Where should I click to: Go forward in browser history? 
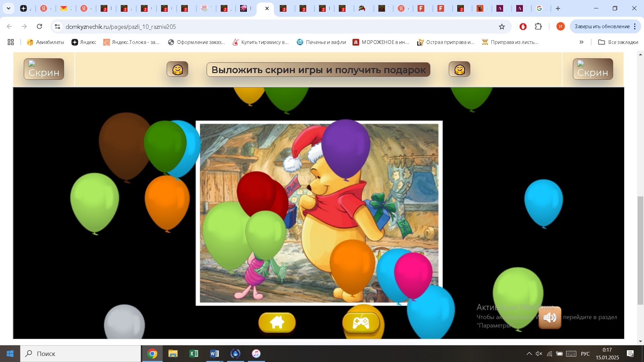coord(24,26)
